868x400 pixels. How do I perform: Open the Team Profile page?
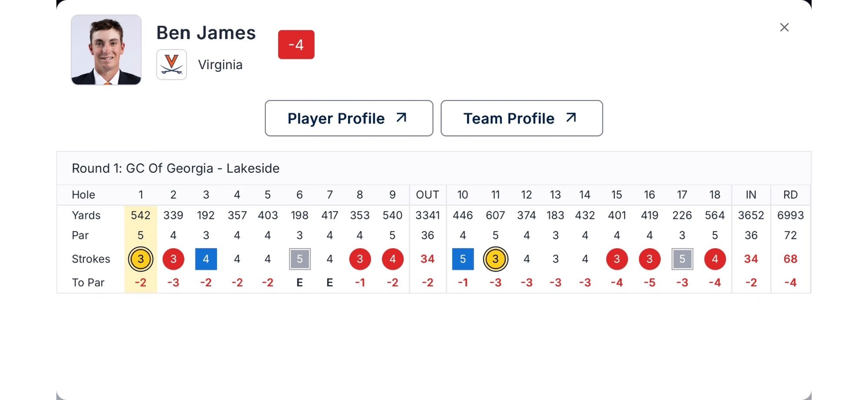click(x=521, y=118)
